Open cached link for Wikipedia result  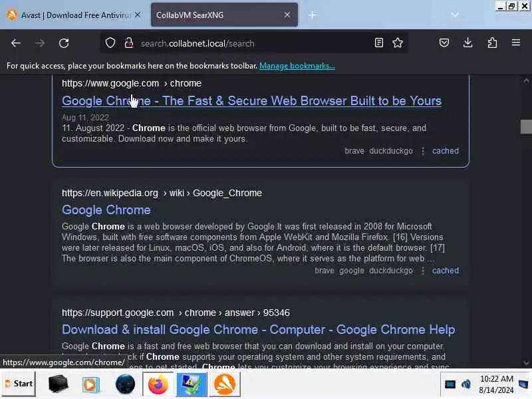click(445, 271)
